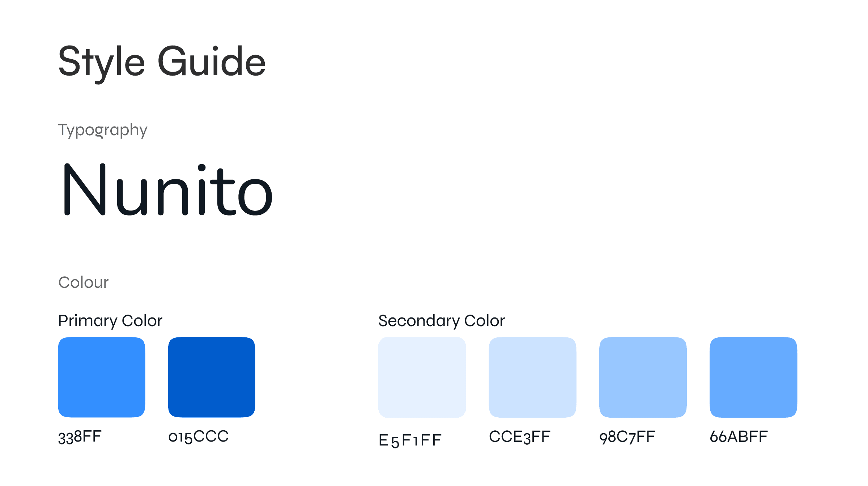The width and height of the screenshot is (868, 486).
Task: Pick the 66ABFF secondary color swatch
Action: [753, 377]
